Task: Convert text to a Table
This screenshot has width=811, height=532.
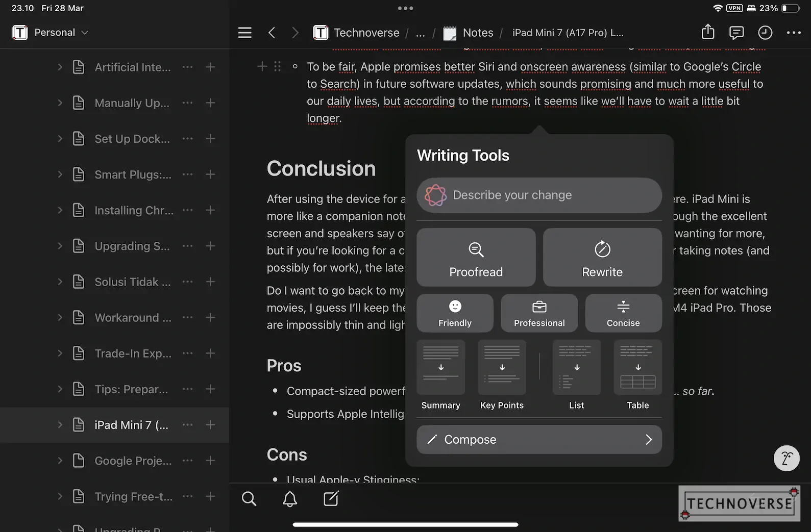Action: [x=638, y=376]
